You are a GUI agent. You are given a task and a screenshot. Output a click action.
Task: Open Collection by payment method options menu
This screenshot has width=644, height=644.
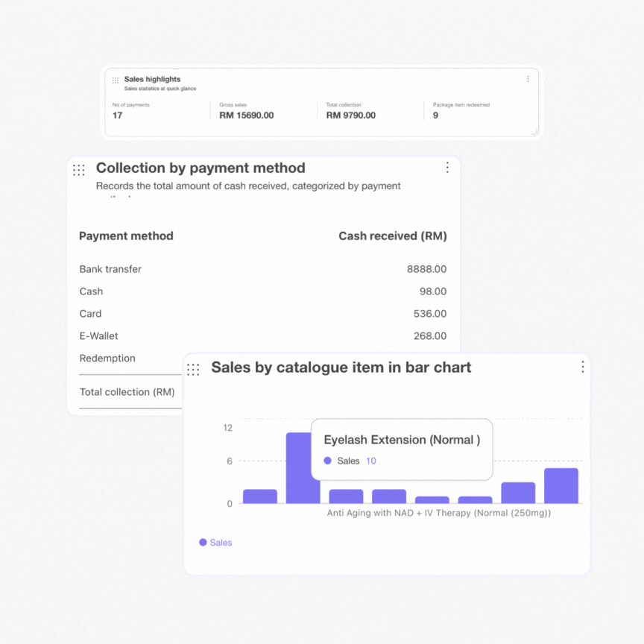[x=447, y=167]
